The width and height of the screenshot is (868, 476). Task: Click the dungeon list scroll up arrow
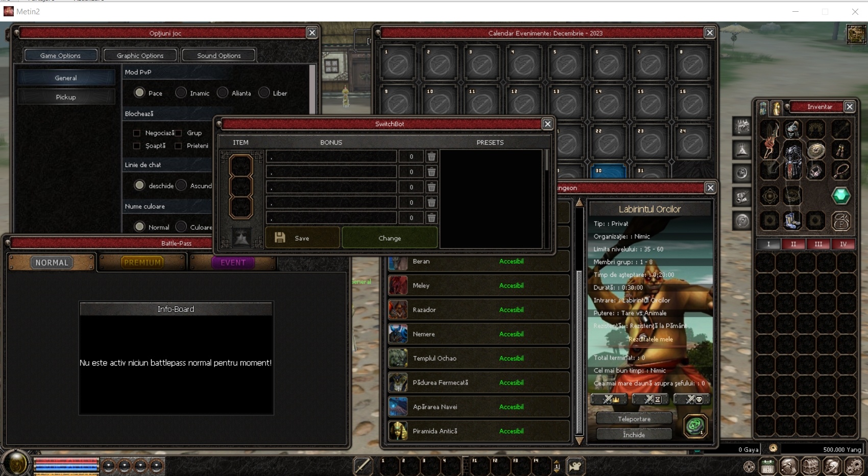[580, 203]
